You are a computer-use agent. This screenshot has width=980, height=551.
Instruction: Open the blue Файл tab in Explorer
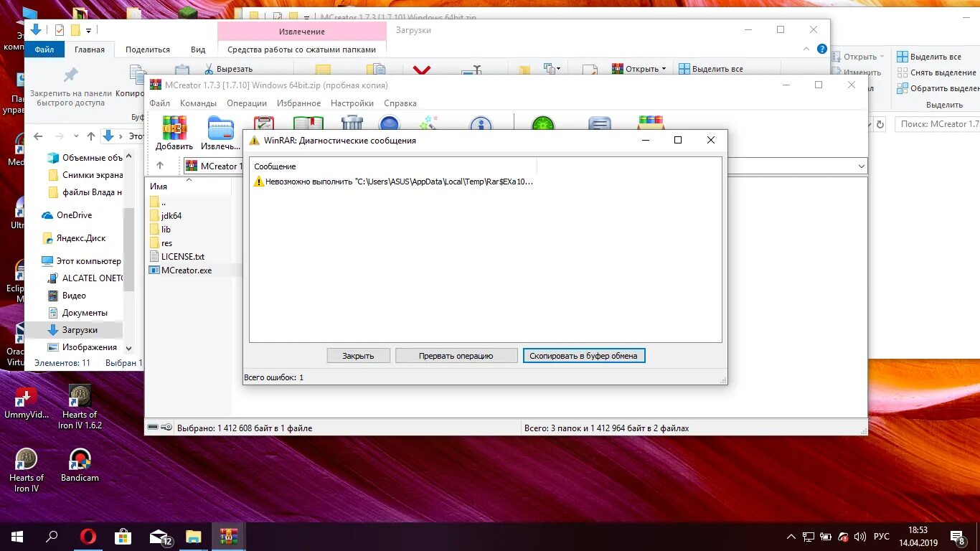pos(44,50)
